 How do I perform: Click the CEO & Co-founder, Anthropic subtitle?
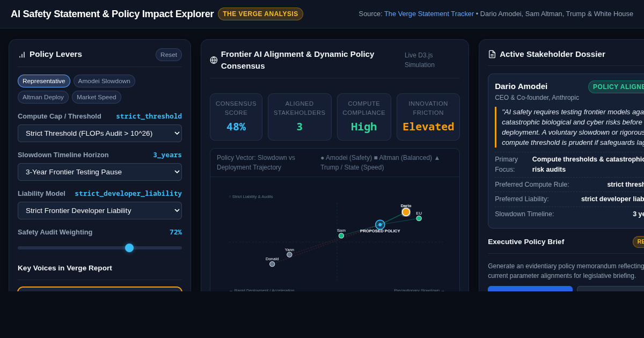tap(537, 98)
